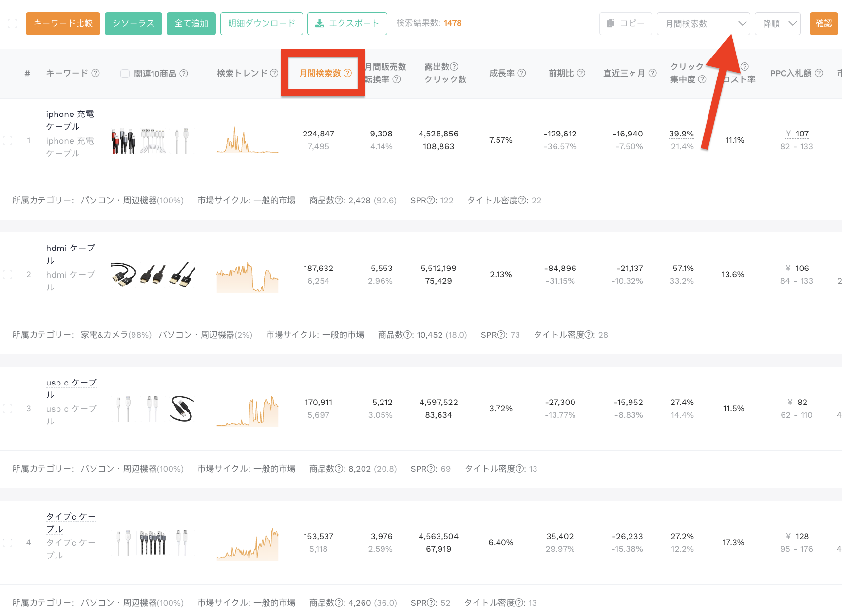
Task: Click the help icon beside 検索トレンド
Action: pos(274,73)
